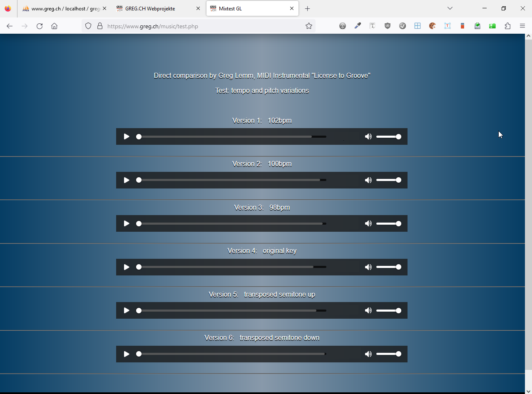Mute the Version 4 original key player
The width and height of the screenshot is (532, 394).
coord(368,267)
